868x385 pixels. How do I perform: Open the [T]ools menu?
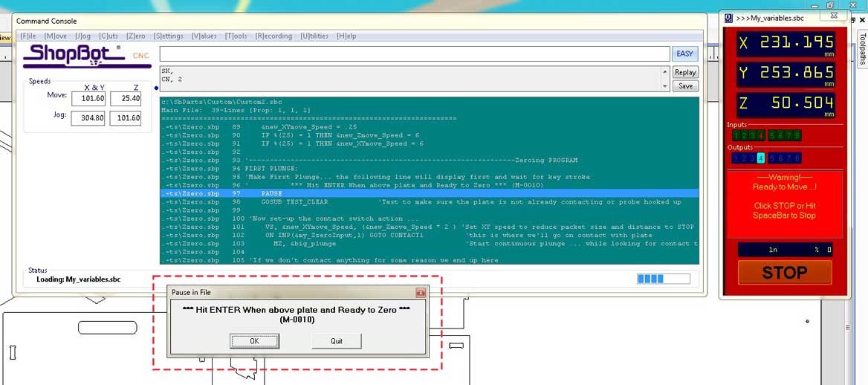click(236, 36)
